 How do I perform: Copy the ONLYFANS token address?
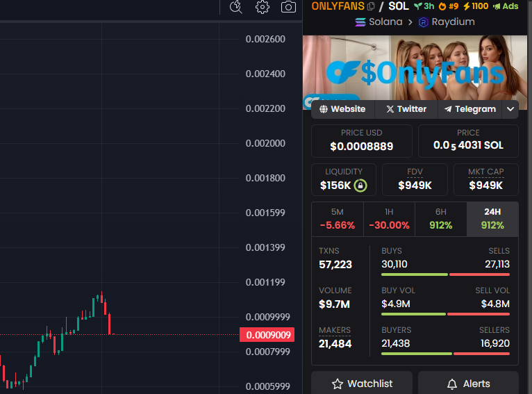pos(371,6)
